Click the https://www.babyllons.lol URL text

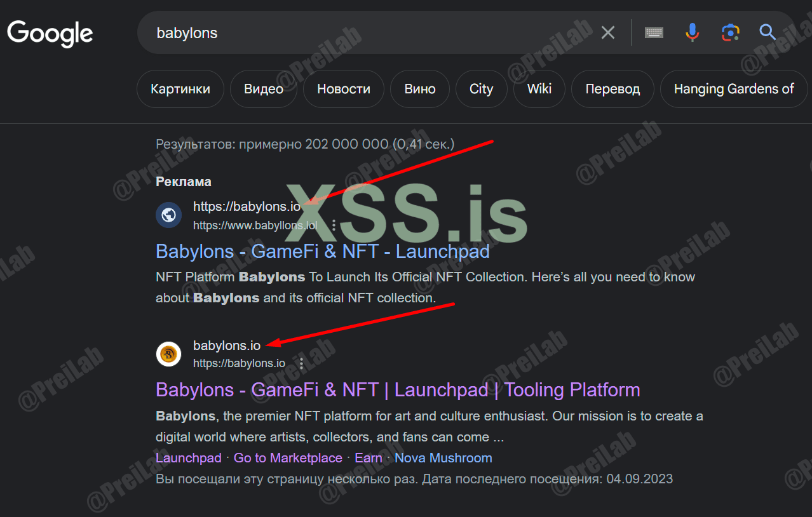pyautogui.click(x=255, y=225)
